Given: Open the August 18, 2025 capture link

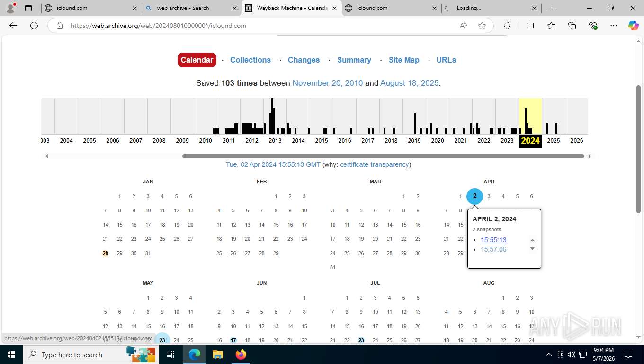Looking at the screenshot, I should pyautogui.click(x=410, y=83).
